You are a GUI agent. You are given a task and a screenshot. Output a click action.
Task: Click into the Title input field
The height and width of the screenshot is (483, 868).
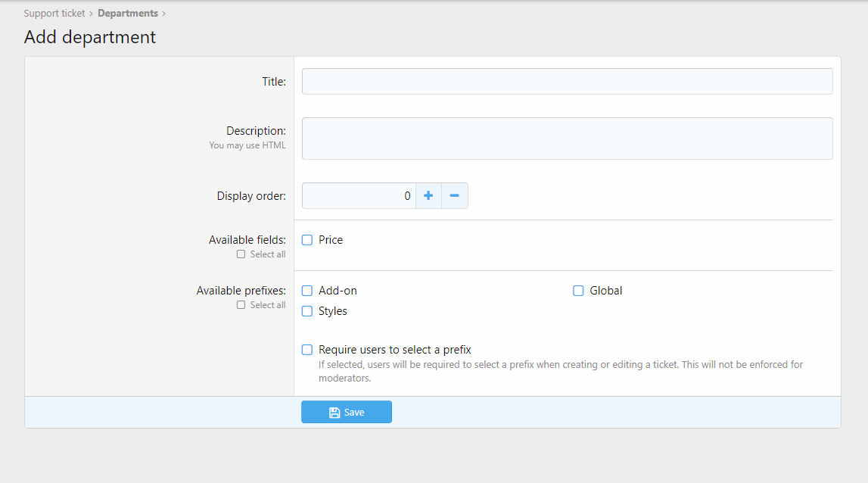point(567,82)
